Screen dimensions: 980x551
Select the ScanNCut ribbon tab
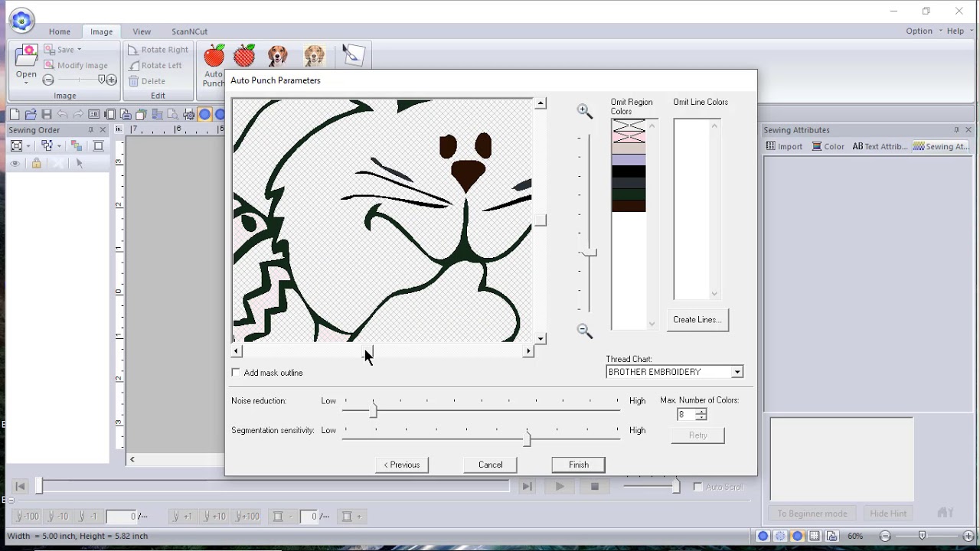pos(189,31)
